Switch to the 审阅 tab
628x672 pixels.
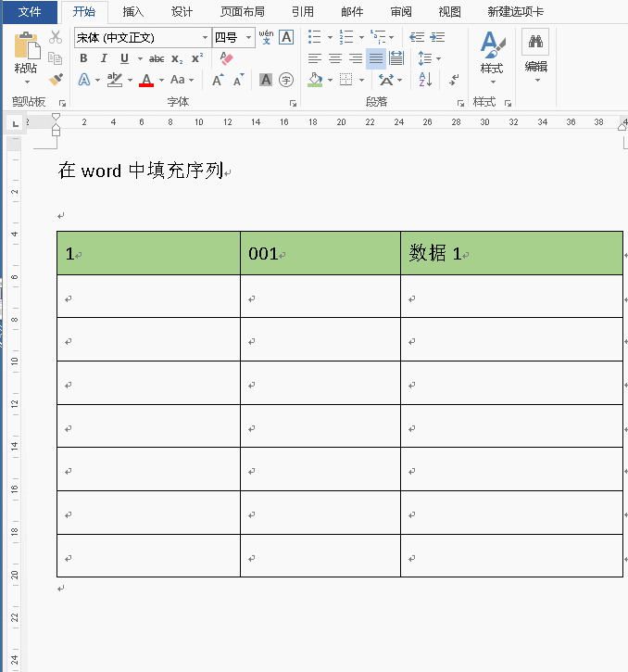coord(401,11)
